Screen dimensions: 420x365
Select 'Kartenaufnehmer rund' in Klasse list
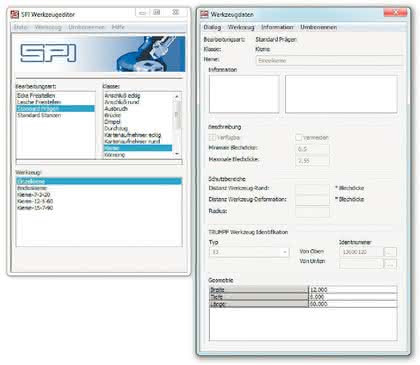pyautogui.click(x=132, y=141)
